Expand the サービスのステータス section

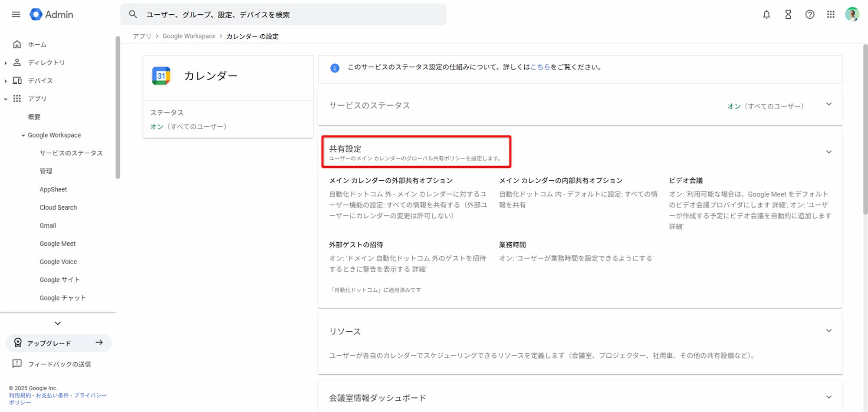(x=829, y=104)
